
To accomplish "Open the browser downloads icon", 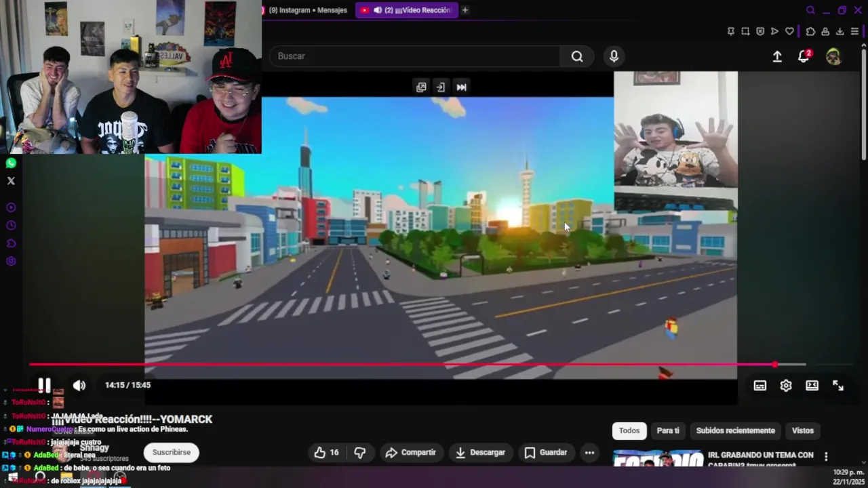I will coord(840,31).
